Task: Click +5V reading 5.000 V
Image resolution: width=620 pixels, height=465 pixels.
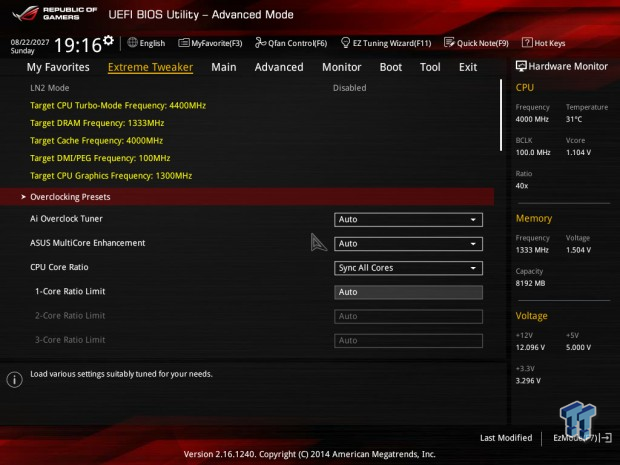Action: (x=578, y=347)
